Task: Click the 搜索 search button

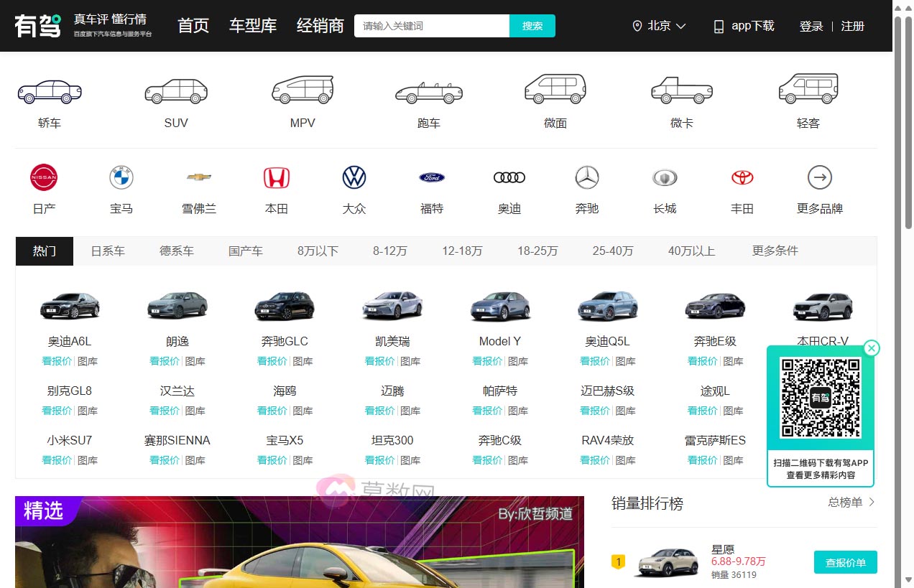Action: pyautogui.click(x=532, y=26)
